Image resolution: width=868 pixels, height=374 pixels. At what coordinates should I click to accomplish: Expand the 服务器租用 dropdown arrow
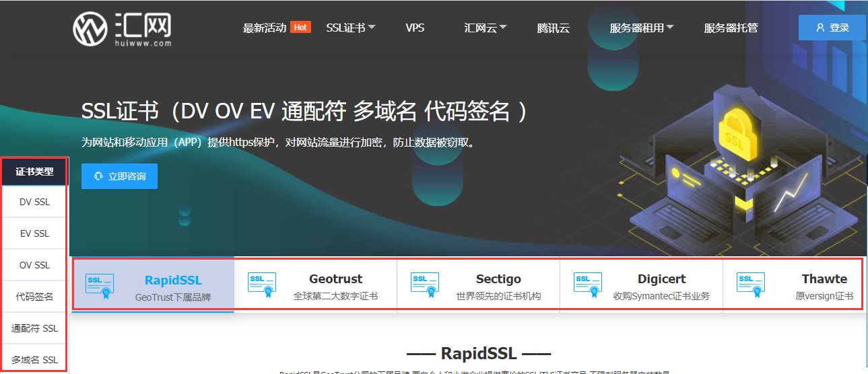tap(670, 28)
